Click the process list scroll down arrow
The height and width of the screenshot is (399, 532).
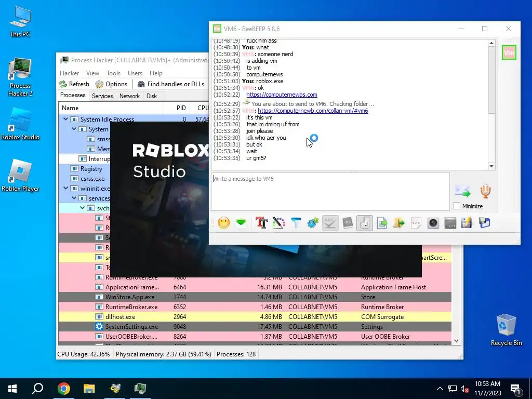tap(456, 341)
